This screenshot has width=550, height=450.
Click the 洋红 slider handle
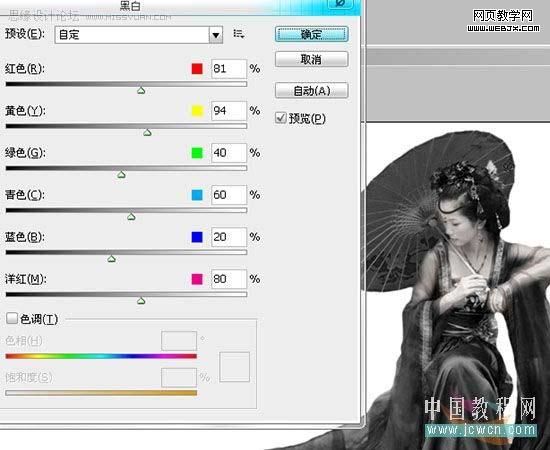pos(141,301)
